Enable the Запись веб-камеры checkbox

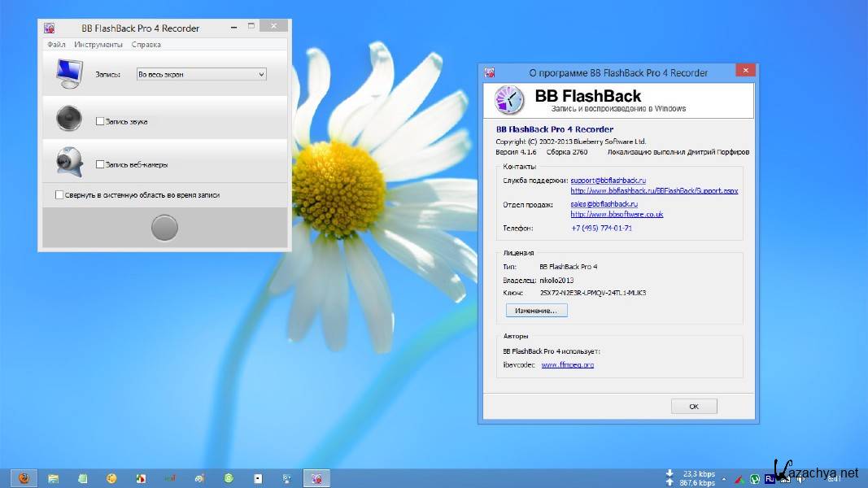click(100, 164)
